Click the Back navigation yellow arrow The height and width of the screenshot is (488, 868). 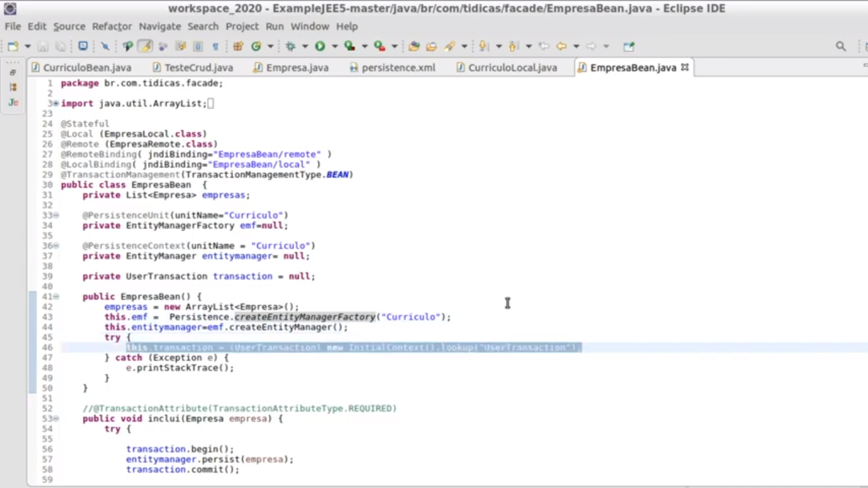562,46
